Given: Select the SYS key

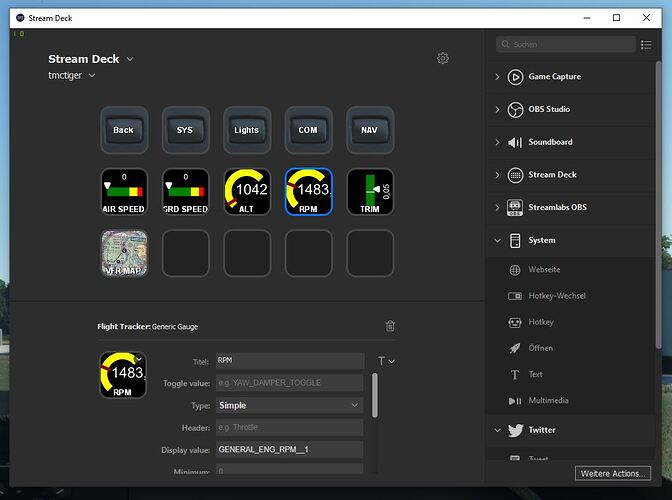Looking at the screenshot, I should click(185, 130).
